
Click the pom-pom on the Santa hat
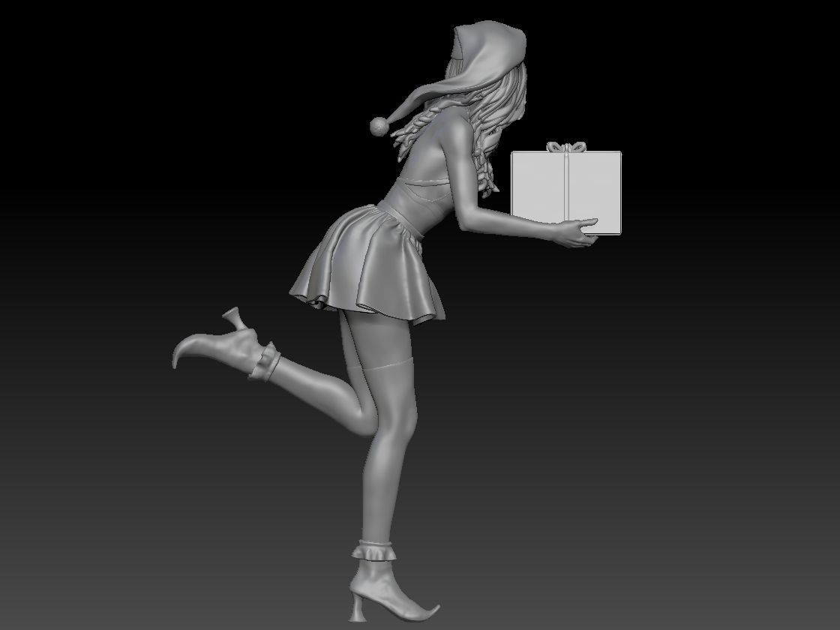[379, 127]
